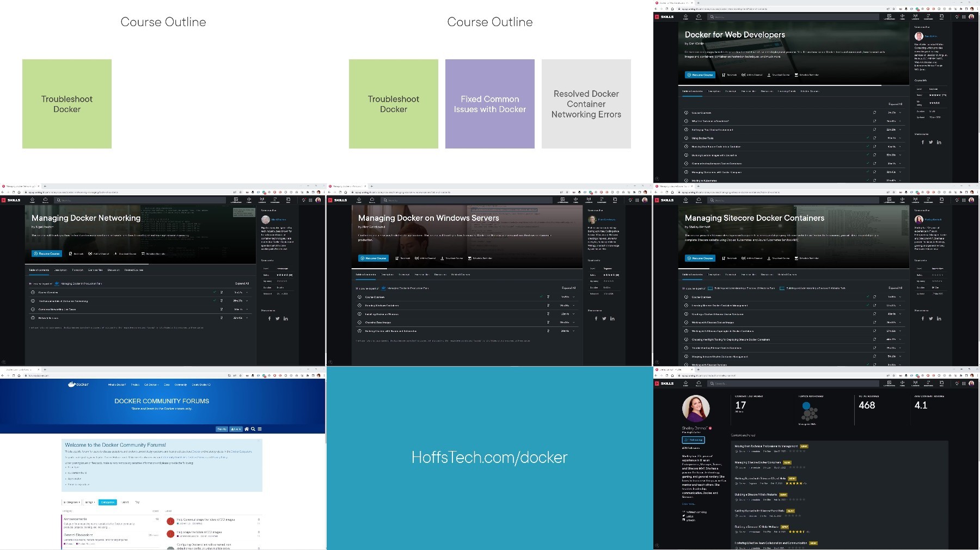The image size is (980, 550).
Task: Click Resume Course on Managing Docker Networking
Action: click(x=47, y=254)
